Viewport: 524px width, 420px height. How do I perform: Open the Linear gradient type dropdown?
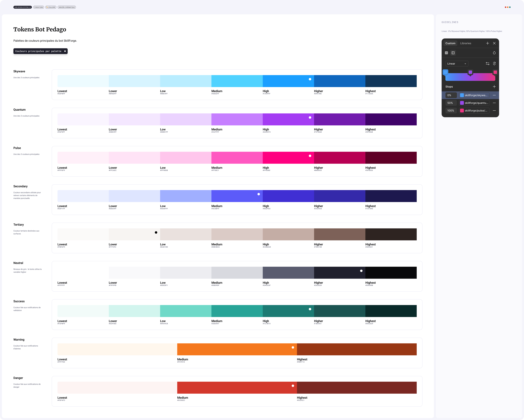coord(457,64)
